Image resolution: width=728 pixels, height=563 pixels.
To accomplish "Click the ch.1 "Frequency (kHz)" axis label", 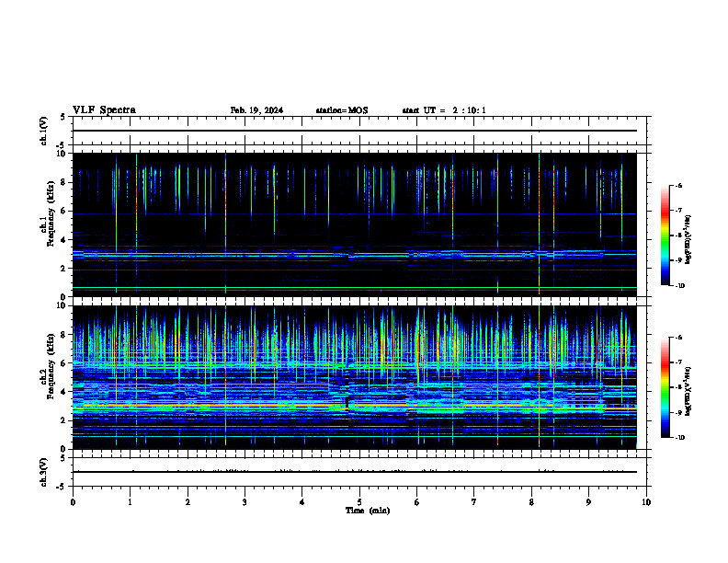I will point(51,213).
